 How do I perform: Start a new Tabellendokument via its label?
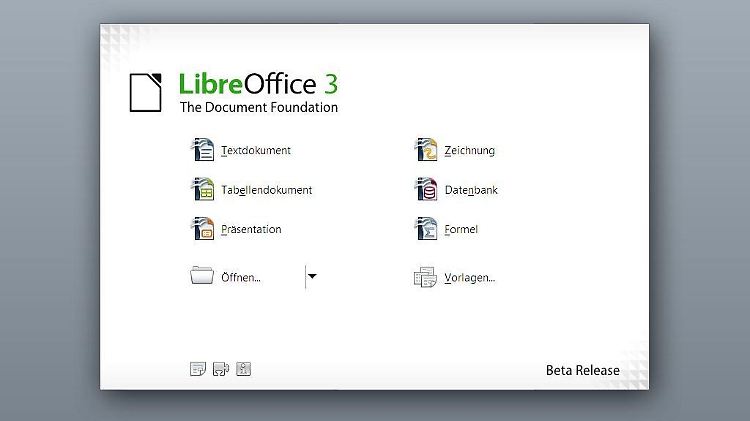tap(266, 190)
